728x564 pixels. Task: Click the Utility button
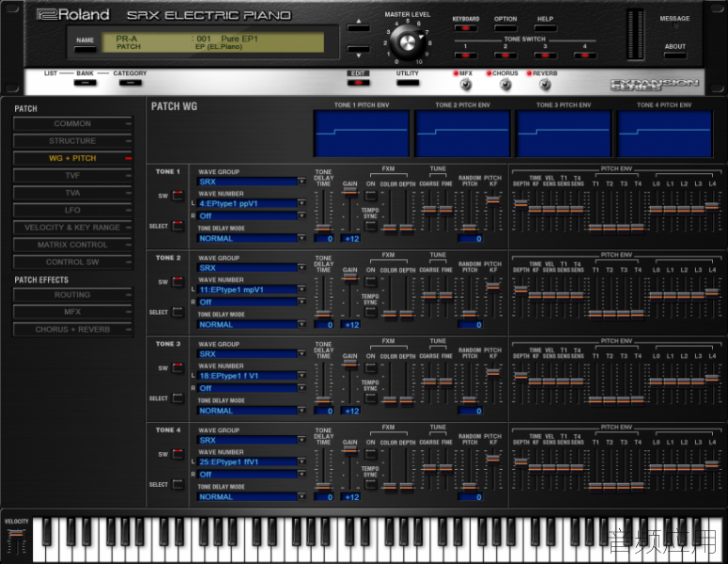click(x=407, y=83)
